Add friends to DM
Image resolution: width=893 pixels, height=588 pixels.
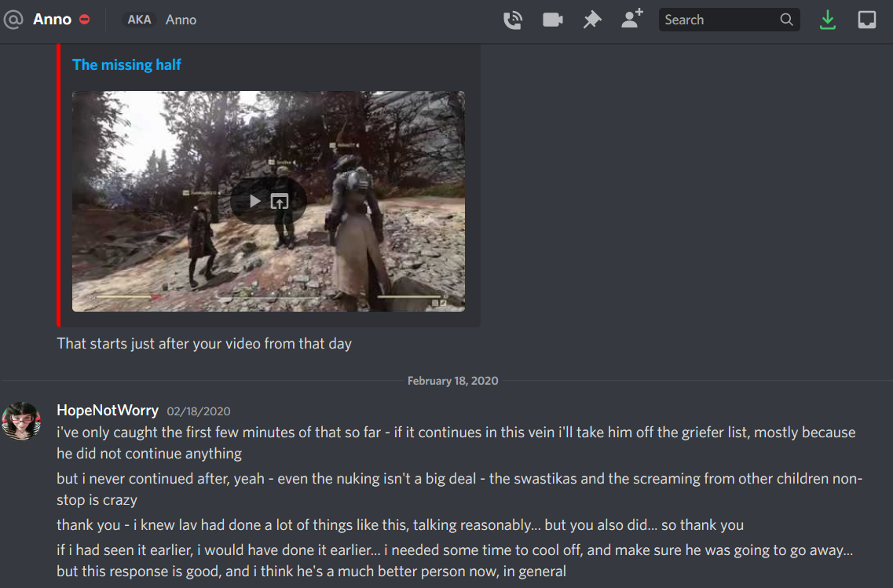click(x=631, y=19)
